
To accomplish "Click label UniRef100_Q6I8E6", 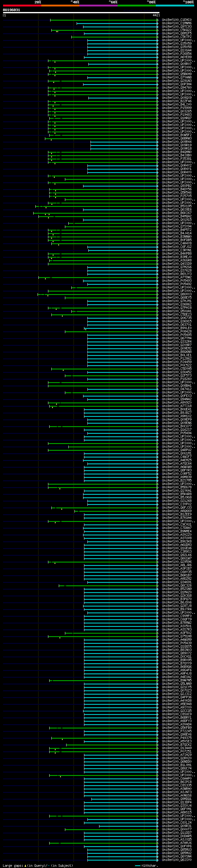I will click(176, 210).
